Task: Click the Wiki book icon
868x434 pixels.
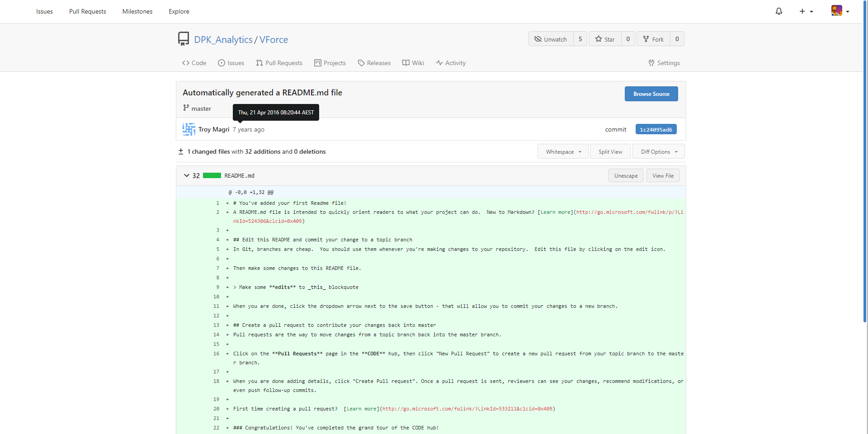Action: [406, 63]
